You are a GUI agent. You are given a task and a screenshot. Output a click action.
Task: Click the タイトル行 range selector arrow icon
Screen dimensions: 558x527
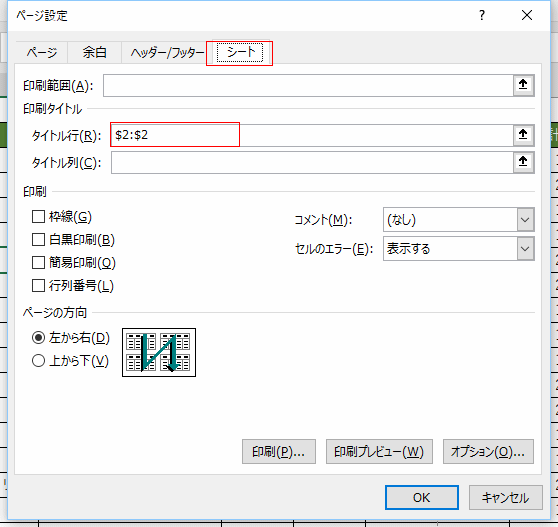(523, 135)
